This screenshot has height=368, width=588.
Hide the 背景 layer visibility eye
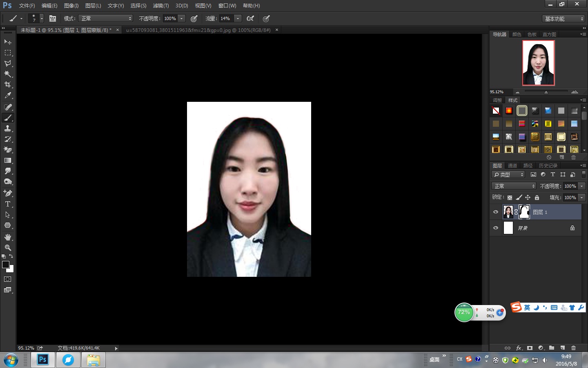(496, 228)
